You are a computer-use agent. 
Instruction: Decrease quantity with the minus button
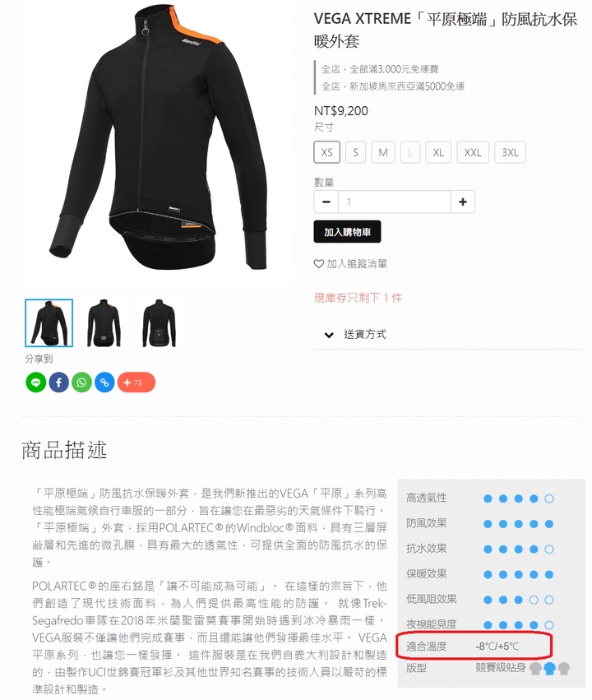[x=326, y=202]
